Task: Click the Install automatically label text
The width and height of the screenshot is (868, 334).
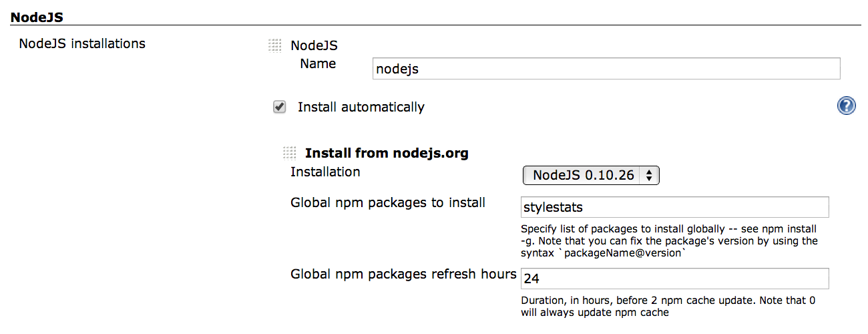Action: [361, 107]
